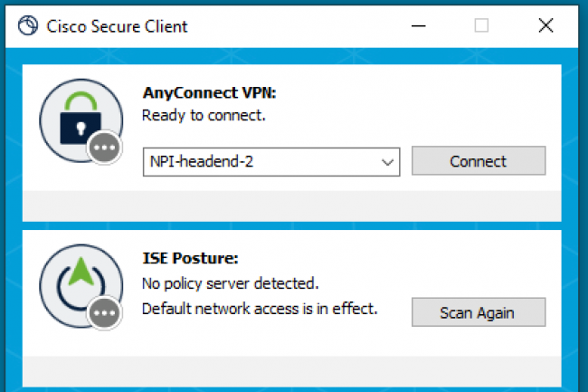
Task: Click the "Cisco Secure Client" window title text
Action: [117, 25]
